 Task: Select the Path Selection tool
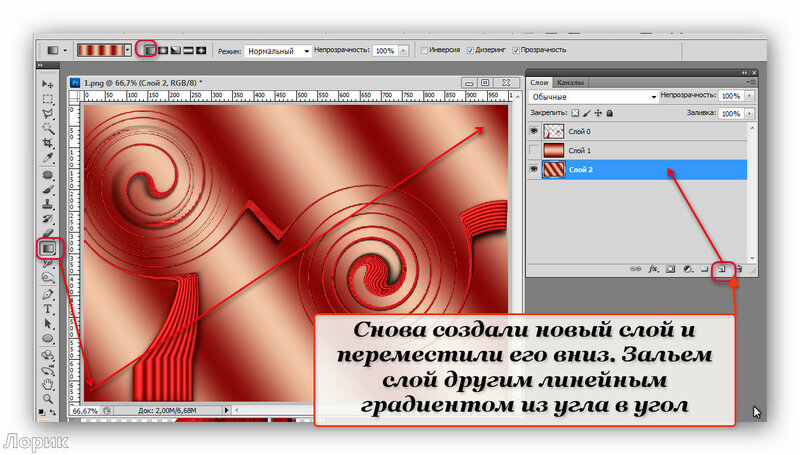pos(48,324)
